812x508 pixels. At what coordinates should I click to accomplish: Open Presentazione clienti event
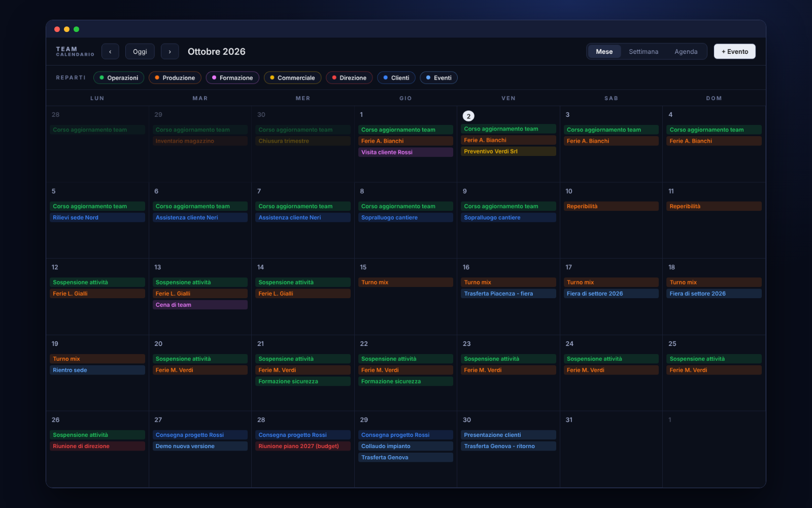(509, 435)
